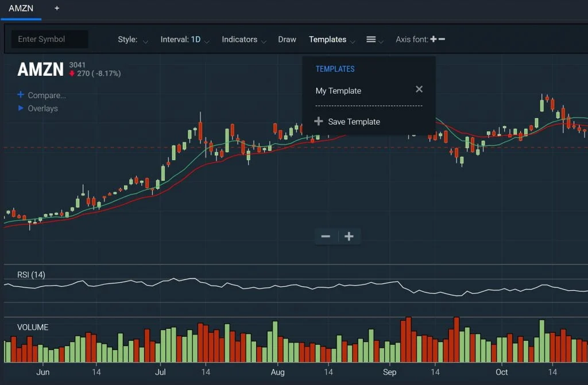Focus the Enter Symbol field
The width and height of the screenshot is (588, 385).
(x=50, y=39)
